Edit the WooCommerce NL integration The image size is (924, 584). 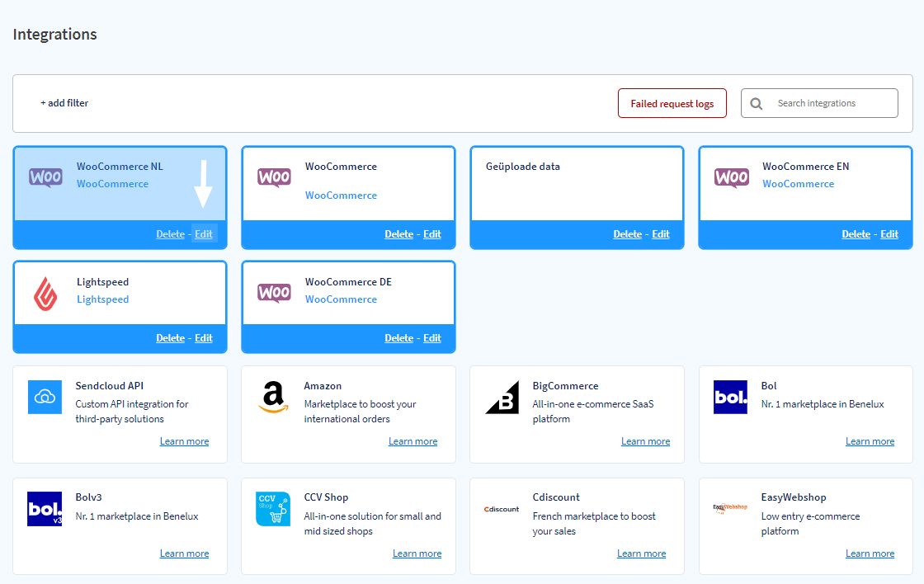[204, 234]
